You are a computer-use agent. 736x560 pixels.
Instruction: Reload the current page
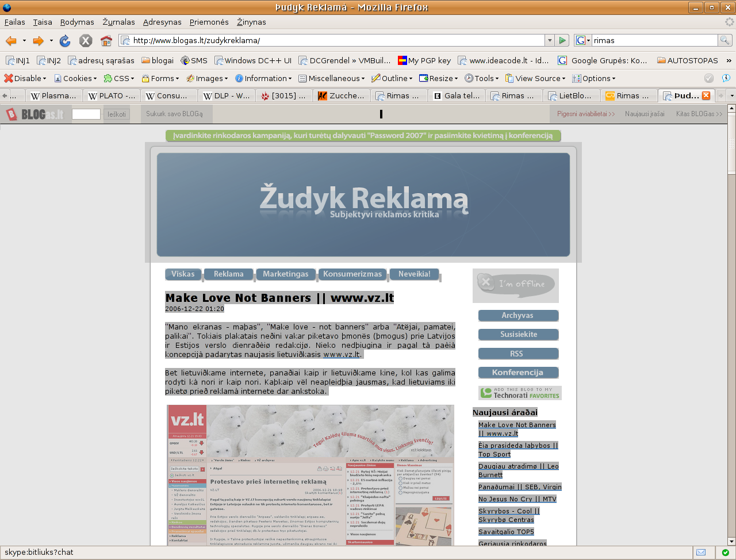click(x=65, y=40)
